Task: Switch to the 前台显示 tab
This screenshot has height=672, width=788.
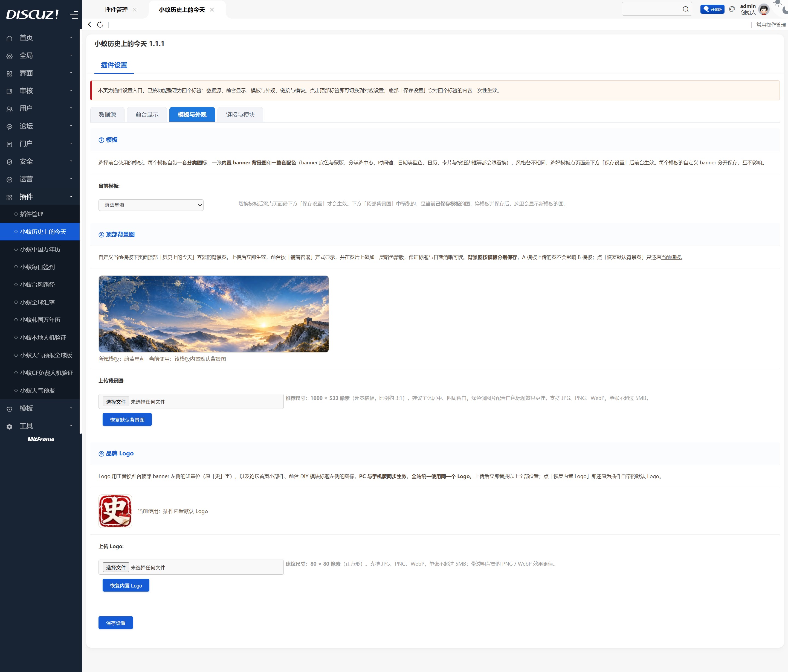Action: 147,114
